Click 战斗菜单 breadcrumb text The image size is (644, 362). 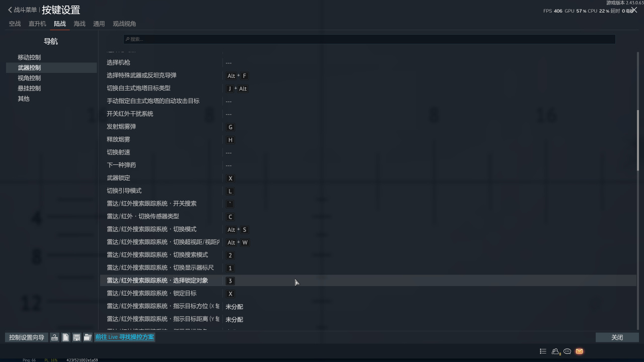point(25,10)
